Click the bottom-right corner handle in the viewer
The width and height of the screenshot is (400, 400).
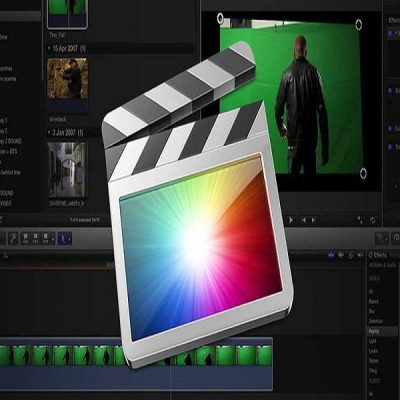pos(363,173)
